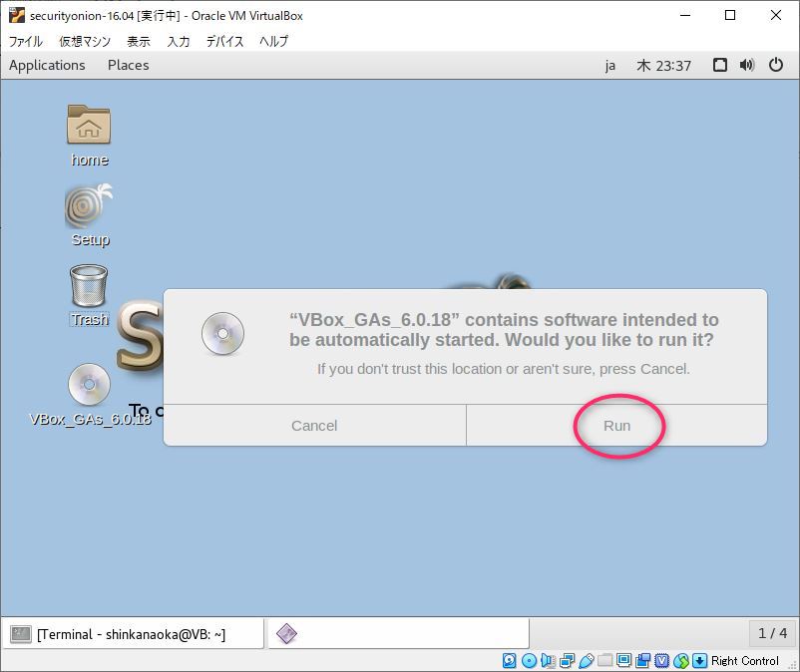Click the VirtualBox window title icon

click(x=17, y=15)
